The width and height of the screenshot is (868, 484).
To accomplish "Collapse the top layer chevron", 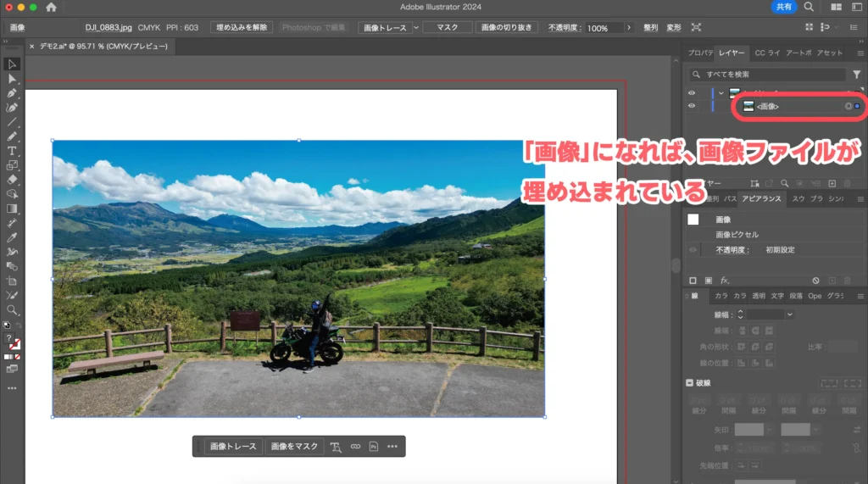I will tap(721, 93).
